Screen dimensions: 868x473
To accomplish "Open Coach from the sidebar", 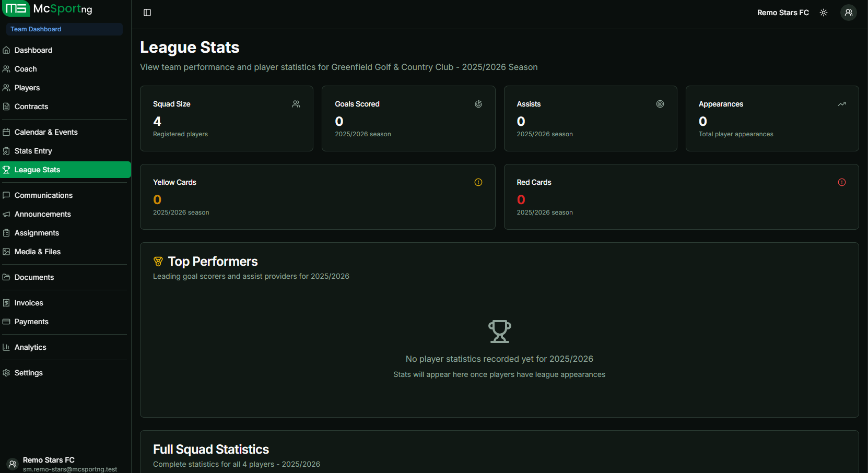I will (26, 68).
